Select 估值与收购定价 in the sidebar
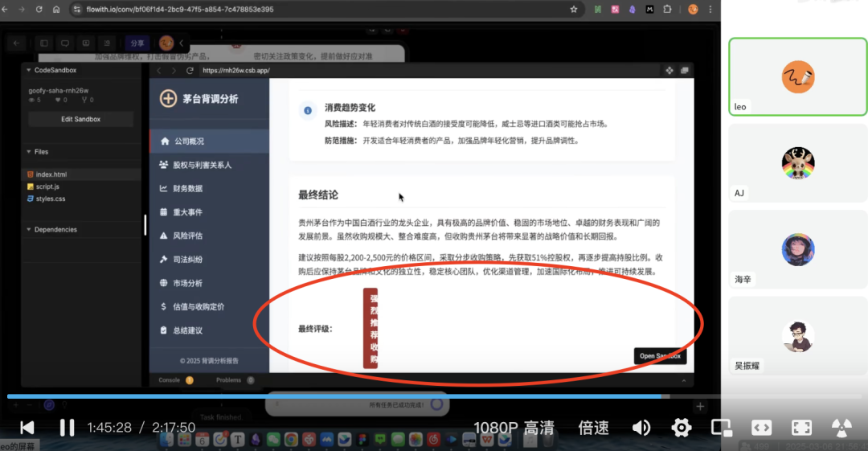Viewport: 868px width, 451px height. [209, 306]
